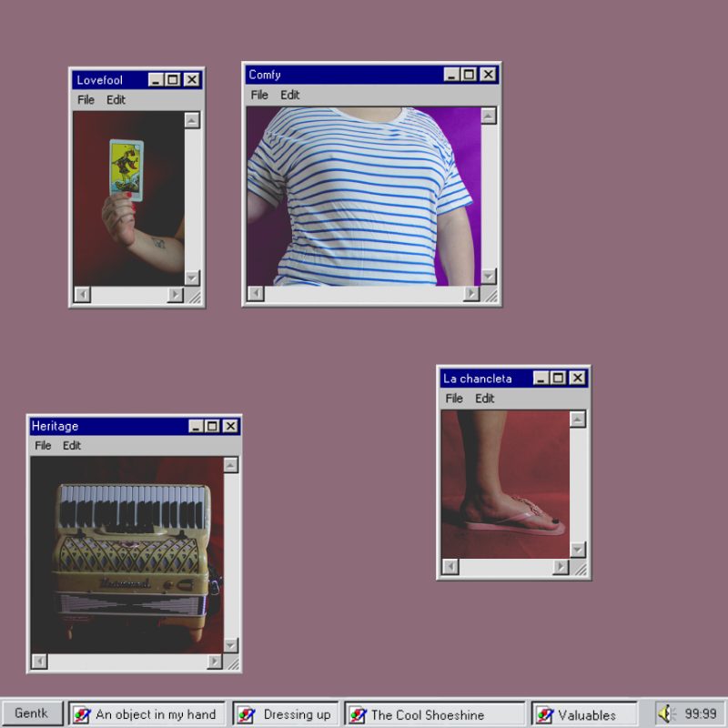
Task: Click scroll right arrow in Comfy window
Action: [x=471, y=293]
